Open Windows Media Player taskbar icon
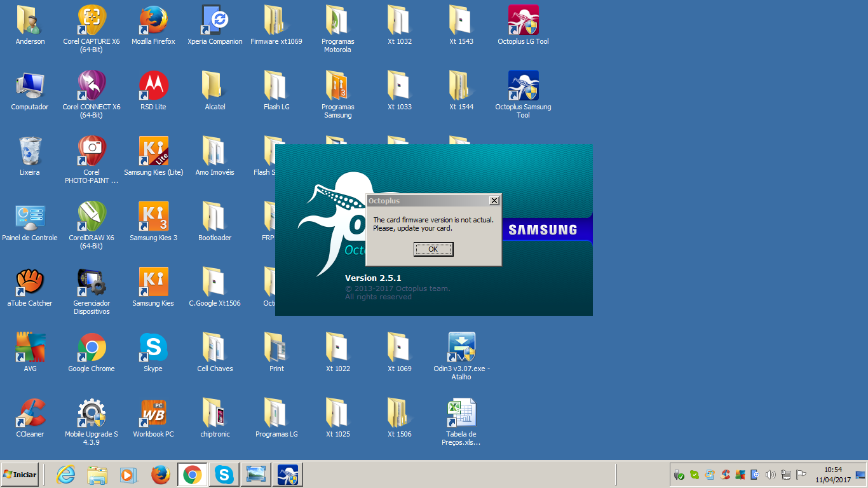 point(128,475)
